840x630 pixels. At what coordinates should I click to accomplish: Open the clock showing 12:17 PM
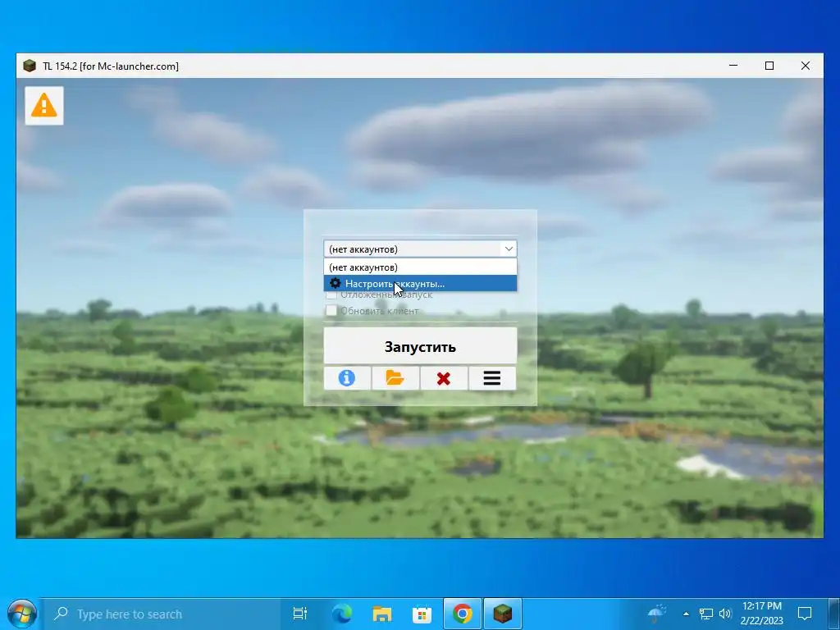[762, 614]
